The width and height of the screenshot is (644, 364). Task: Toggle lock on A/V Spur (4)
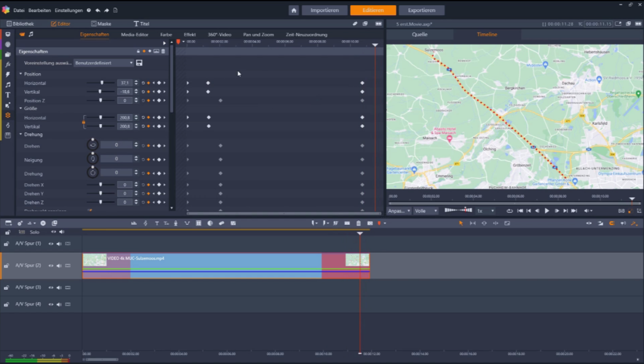7,305
